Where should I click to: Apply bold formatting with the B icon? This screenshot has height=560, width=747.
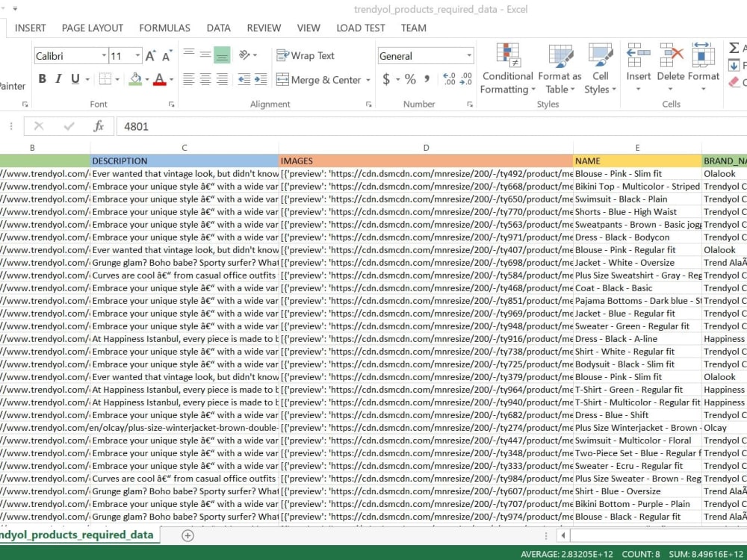pyautogui.click(x=43, y=78)
